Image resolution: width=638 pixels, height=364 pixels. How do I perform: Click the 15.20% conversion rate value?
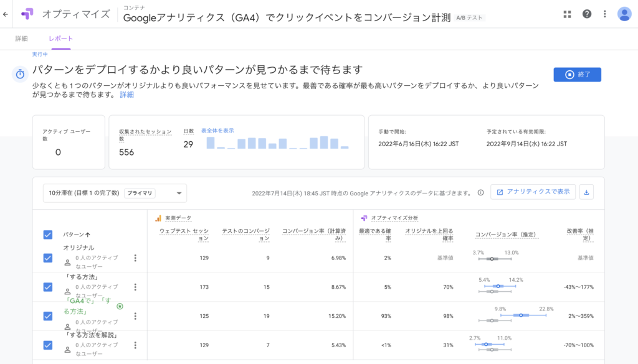(337, 316)
